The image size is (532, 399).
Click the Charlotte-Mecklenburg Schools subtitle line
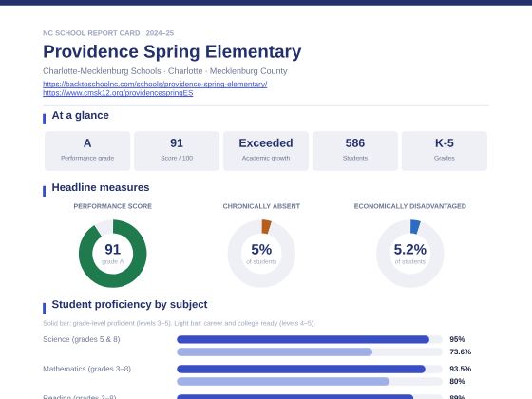pos(165,71)
